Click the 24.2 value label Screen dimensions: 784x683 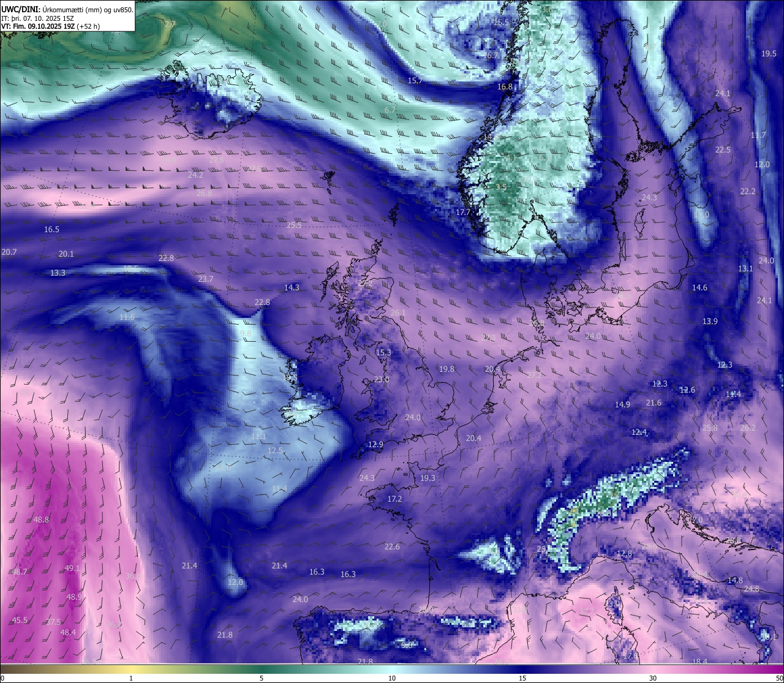pos(195,175)
